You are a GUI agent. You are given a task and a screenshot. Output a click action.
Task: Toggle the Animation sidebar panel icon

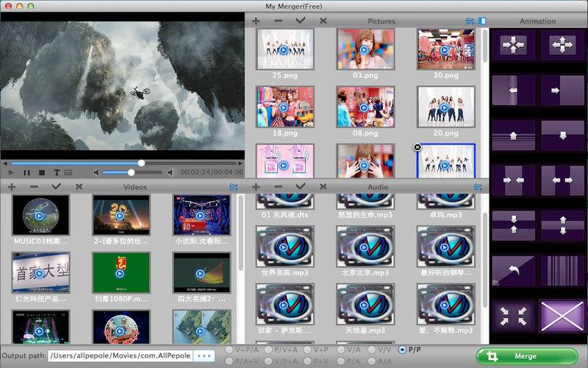(x=483, y=21)
